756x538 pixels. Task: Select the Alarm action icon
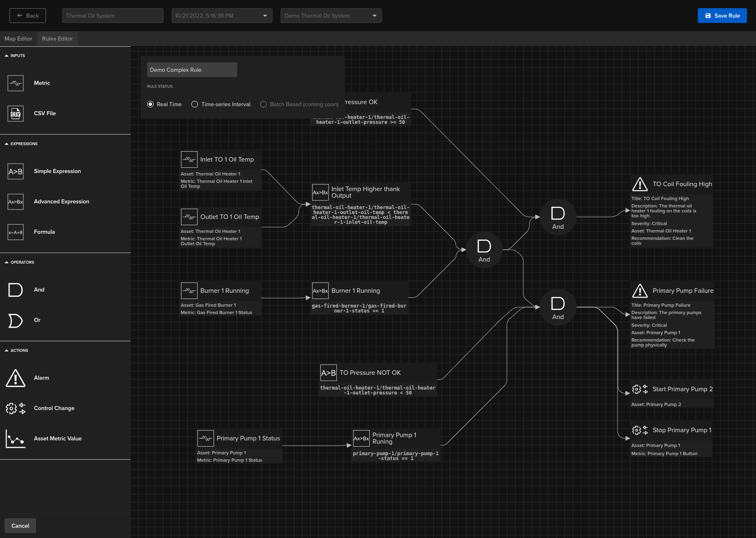click(x=15, y=378)
